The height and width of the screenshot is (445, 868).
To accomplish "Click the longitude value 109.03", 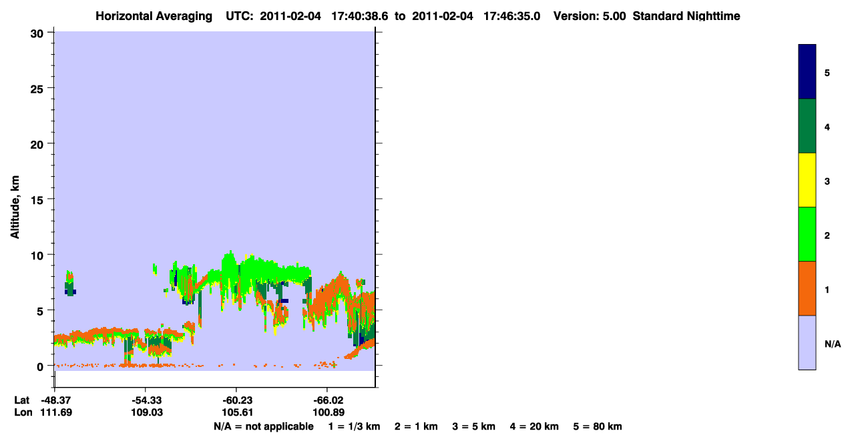I will click(146, 412).
